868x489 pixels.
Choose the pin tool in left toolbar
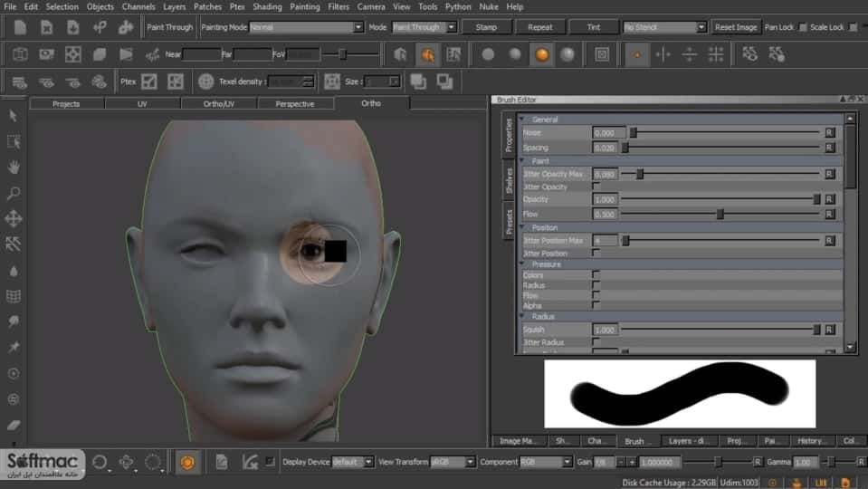click(x=14, y=347)
